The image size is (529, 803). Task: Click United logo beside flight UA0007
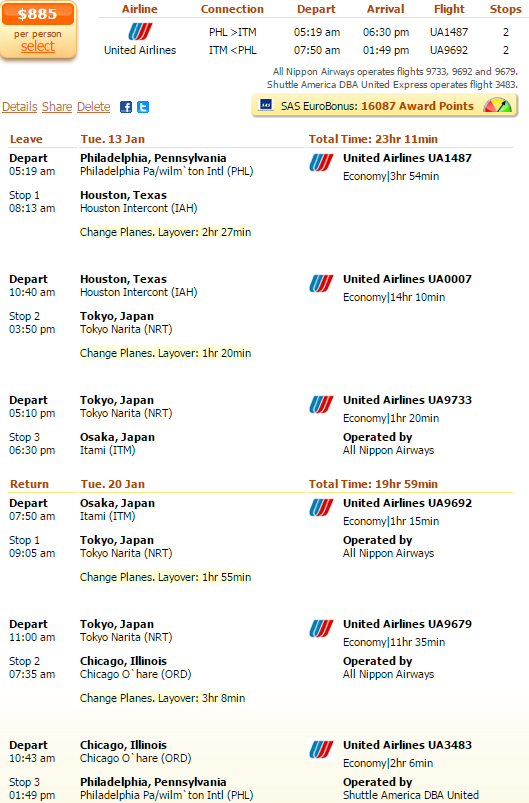pyautogui.click(x=321, y=284)
